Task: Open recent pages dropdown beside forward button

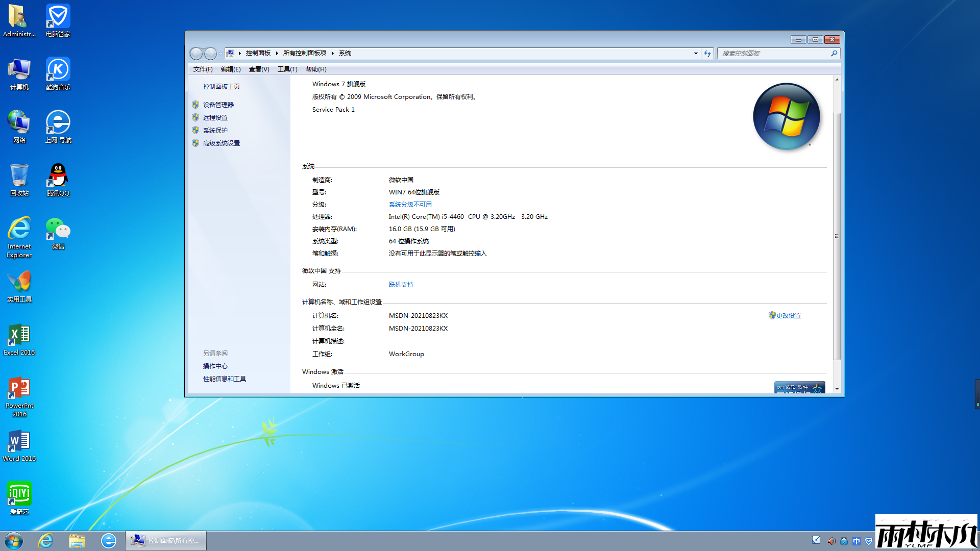Action: point(220,53)
